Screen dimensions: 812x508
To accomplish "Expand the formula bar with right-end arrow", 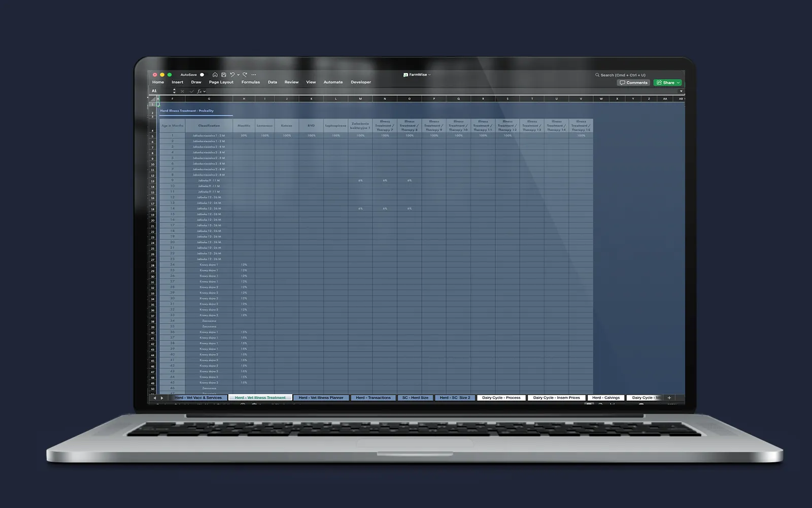I will coord(681,91).
